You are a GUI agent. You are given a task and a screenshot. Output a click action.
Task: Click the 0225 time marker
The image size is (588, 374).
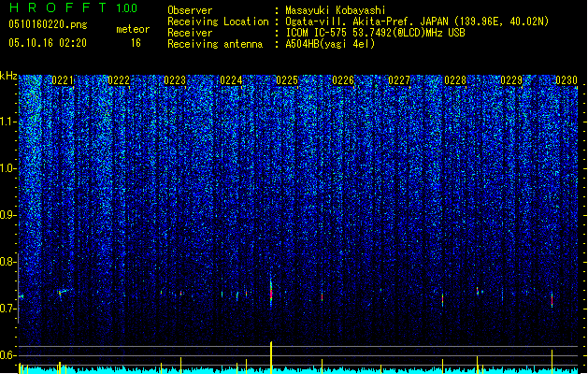287,80
